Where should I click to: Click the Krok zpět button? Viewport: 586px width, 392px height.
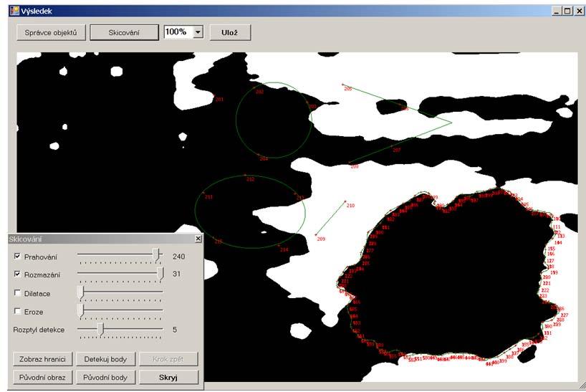coord(168,359)
